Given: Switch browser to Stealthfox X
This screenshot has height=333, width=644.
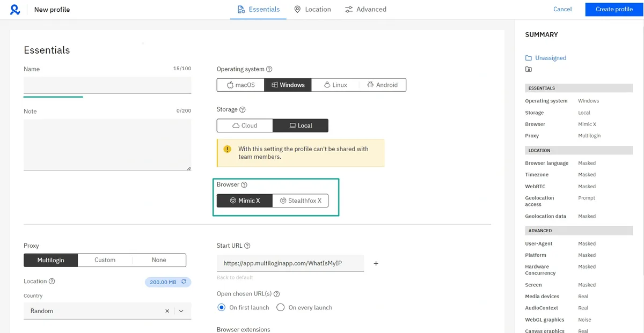Looking at the screenshot, I should pyautogui.click(x=301, y=201).
